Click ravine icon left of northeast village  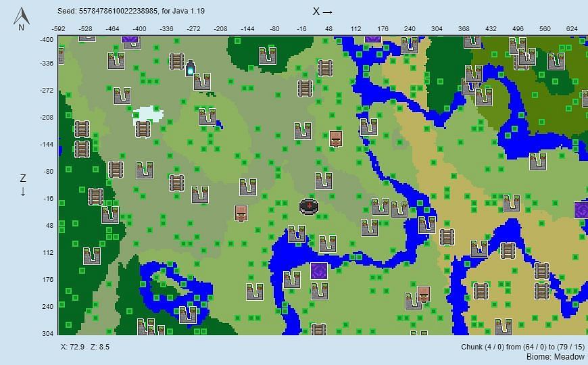[303, 131]
